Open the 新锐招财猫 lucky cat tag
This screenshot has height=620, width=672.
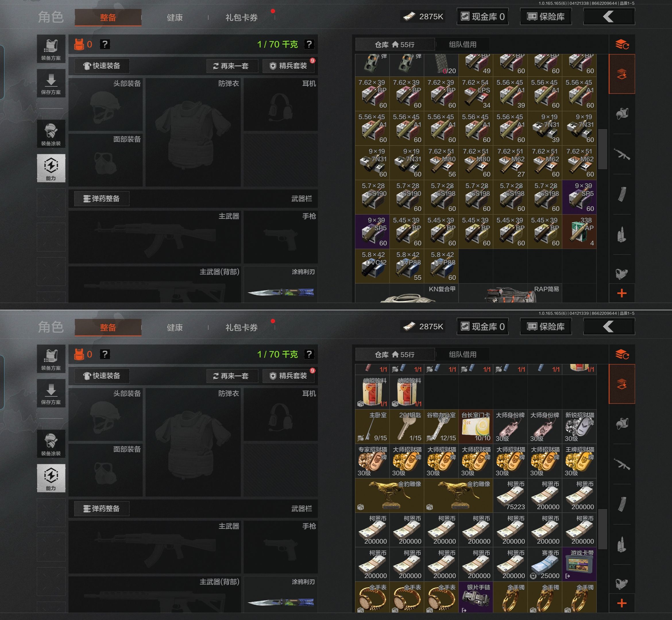pos(579,427)
